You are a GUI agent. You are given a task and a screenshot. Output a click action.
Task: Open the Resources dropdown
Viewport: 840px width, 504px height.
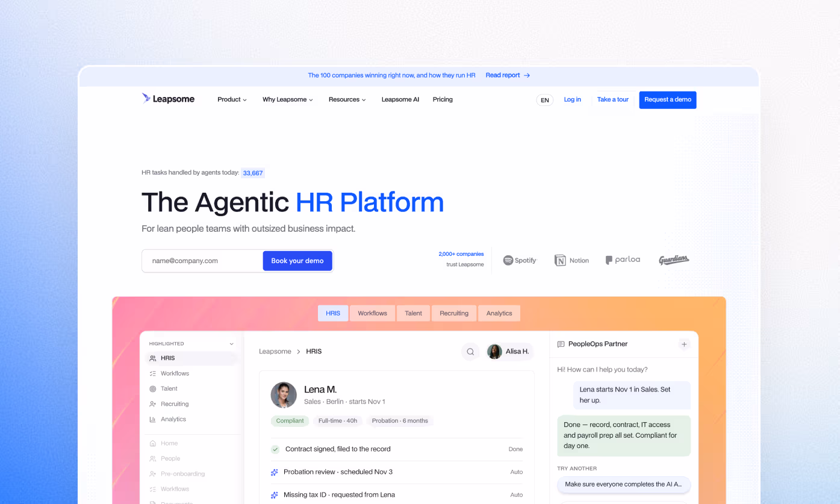tap(347, 99)
